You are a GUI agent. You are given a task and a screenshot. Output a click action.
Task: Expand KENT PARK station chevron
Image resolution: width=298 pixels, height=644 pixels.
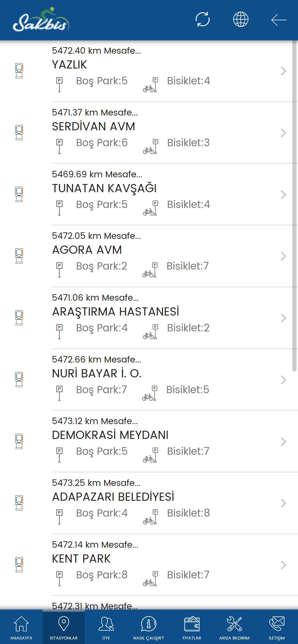[x=283, y=565]
